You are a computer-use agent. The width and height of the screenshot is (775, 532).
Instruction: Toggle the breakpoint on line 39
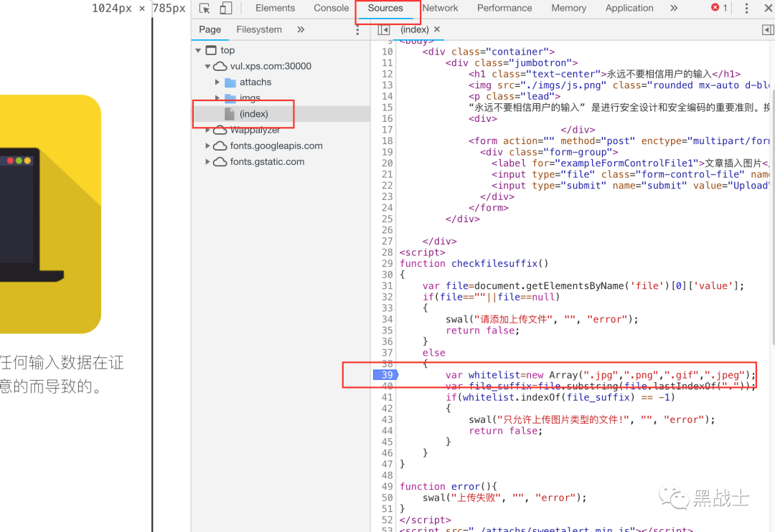click(x=386, y=375)
